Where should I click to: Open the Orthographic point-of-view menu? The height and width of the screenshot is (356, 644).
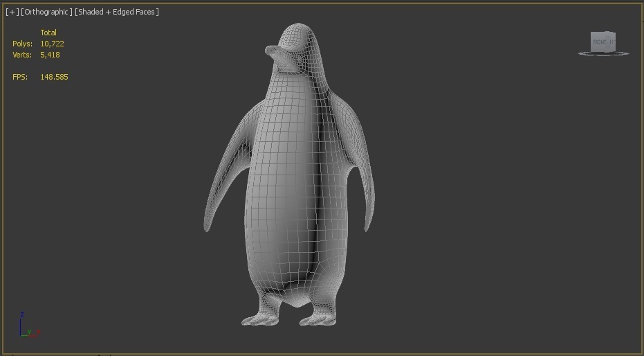click(x=46, y=12)
